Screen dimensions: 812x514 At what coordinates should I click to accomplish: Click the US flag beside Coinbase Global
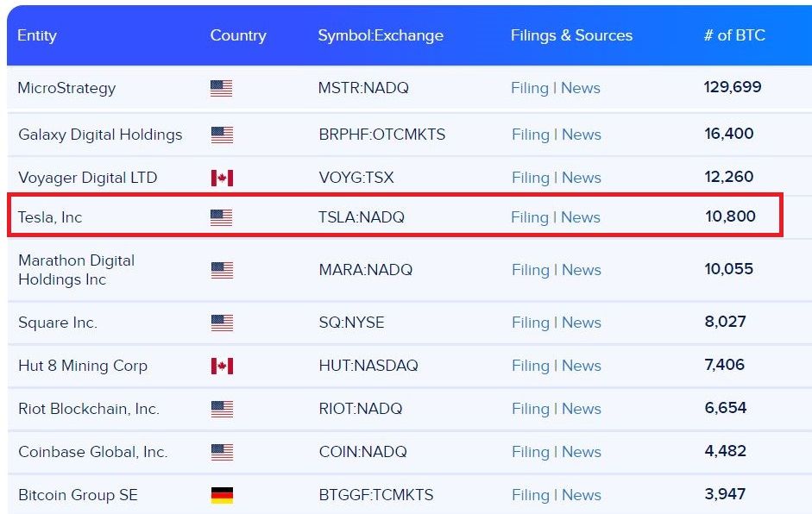click(221, 452)
